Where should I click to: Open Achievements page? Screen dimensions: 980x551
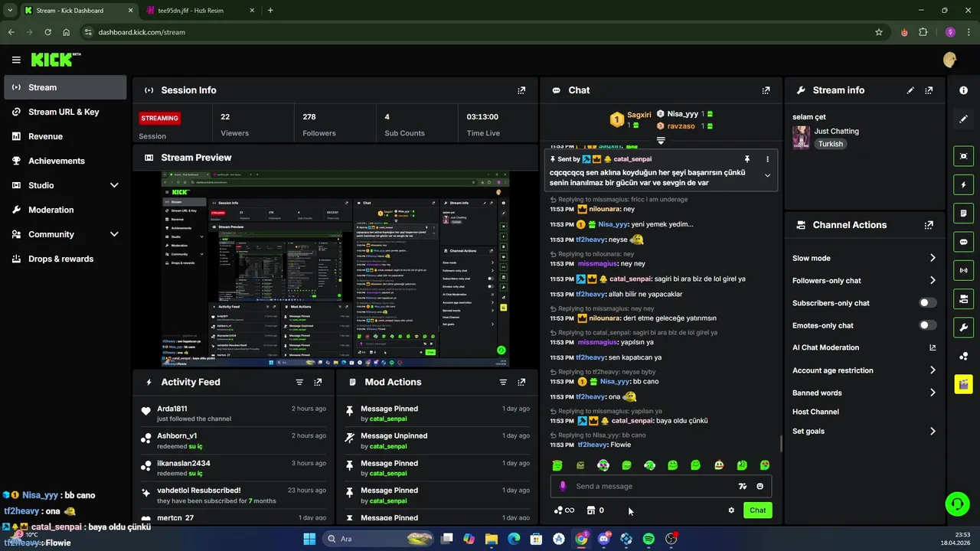(x=65, y=161)
